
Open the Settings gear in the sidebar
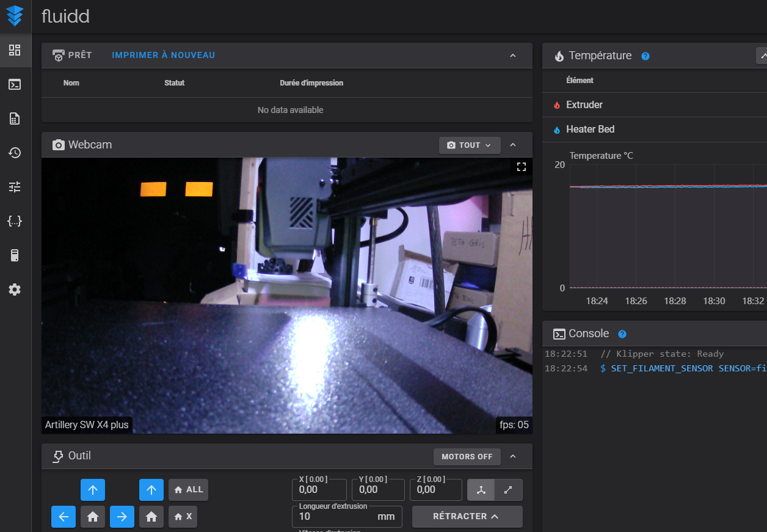(x=15, y=290)
